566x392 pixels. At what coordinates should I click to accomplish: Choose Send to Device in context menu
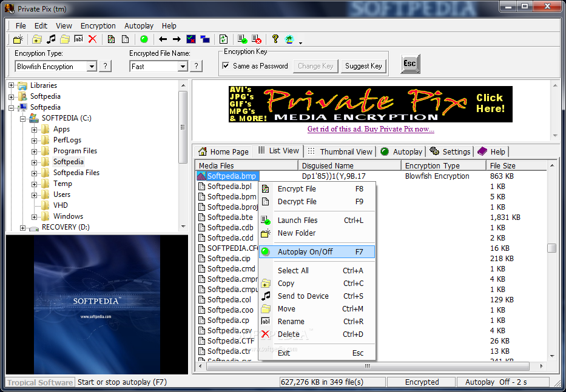tap(317, 296)
